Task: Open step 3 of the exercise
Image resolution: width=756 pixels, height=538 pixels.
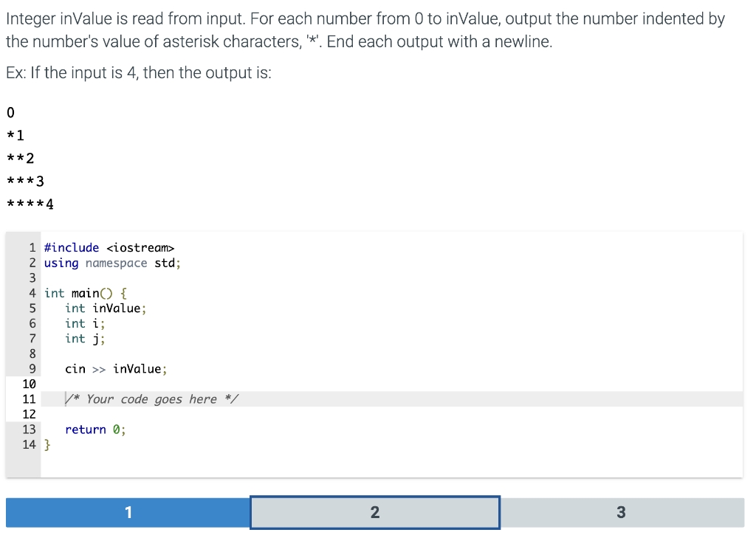Action: point(621,511)
